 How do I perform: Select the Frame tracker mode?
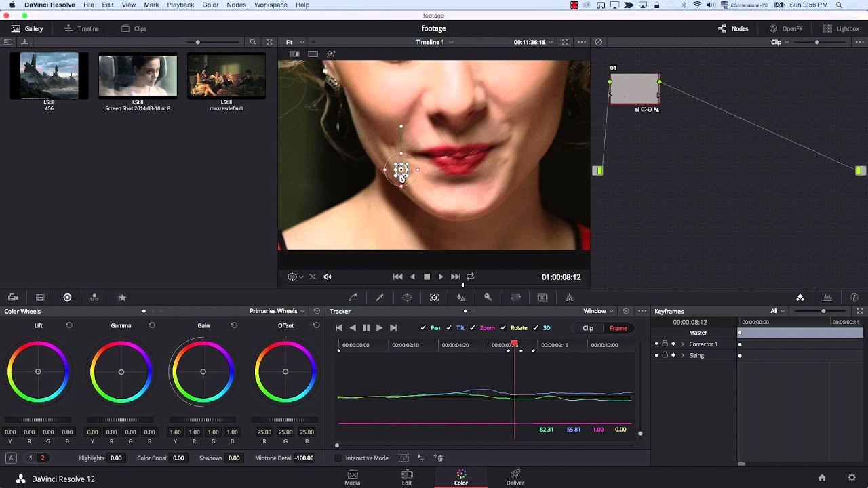tap(618, 328)
